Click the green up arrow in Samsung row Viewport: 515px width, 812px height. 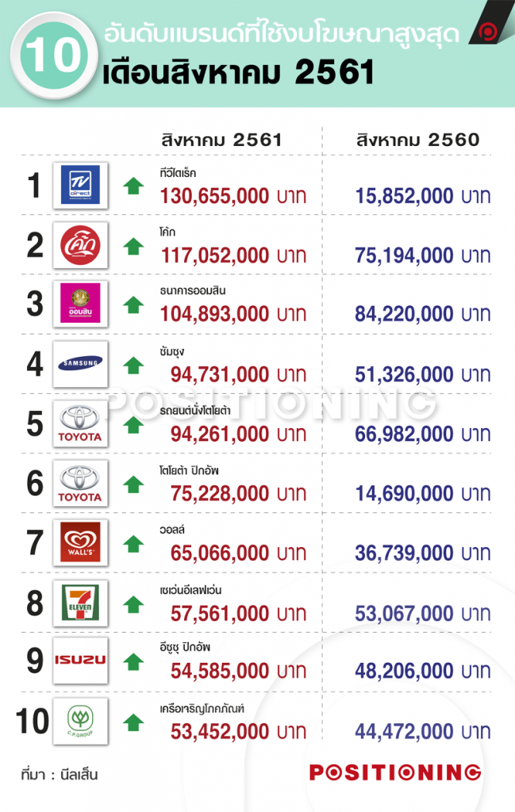[133, 365]
